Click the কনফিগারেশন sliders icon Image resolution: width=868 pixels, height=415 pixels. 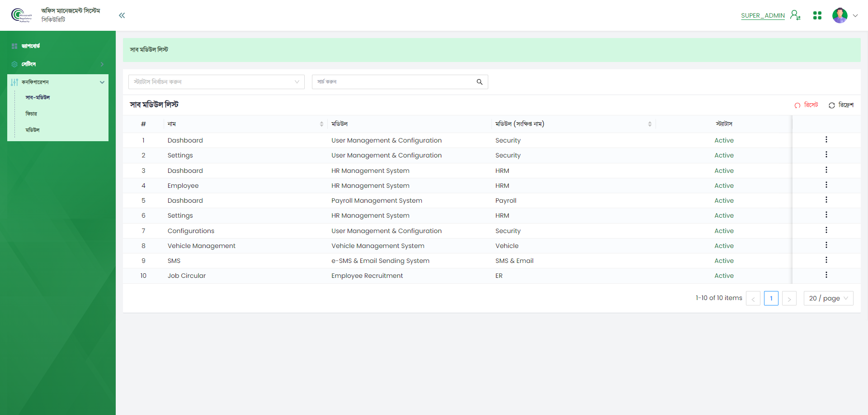coord(14,82)
